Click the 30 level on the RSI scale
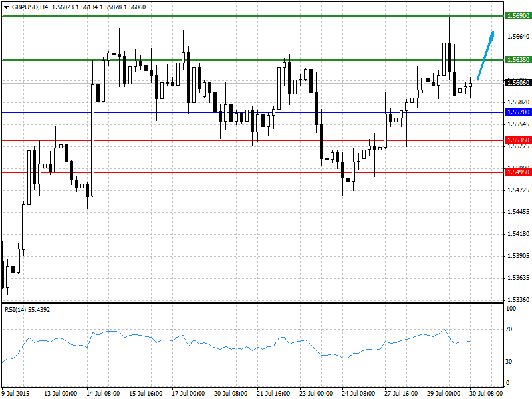The width and height of the screenshot is (532, 399). 509,362
